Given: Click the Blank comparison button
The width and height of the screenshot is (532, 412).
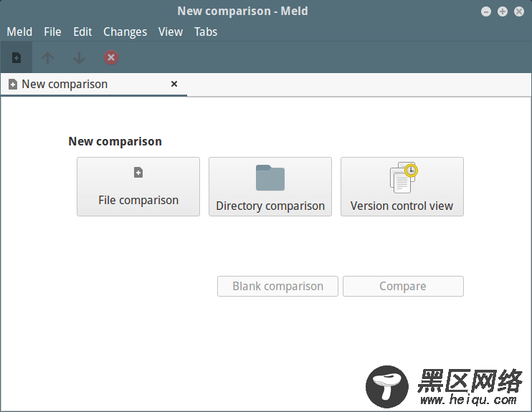Looking at the screenshot, I should tap(277, 286).
